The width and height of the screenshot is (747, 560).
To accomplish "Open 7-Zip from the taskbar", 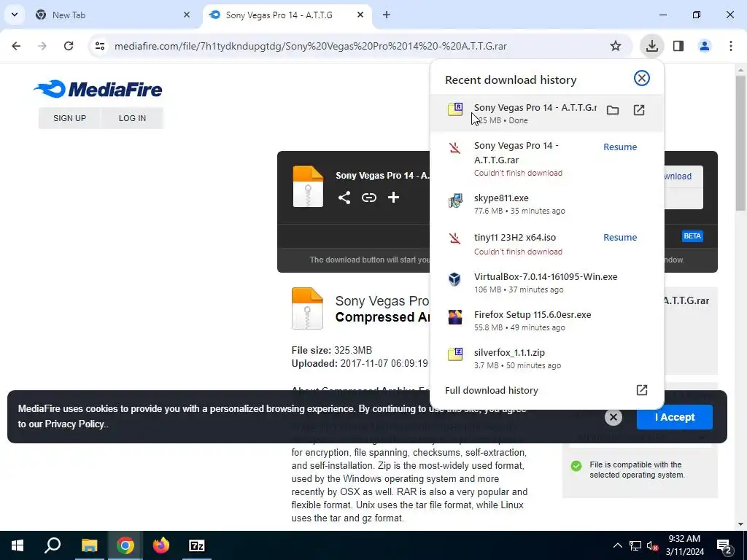I will pos(197,545).
